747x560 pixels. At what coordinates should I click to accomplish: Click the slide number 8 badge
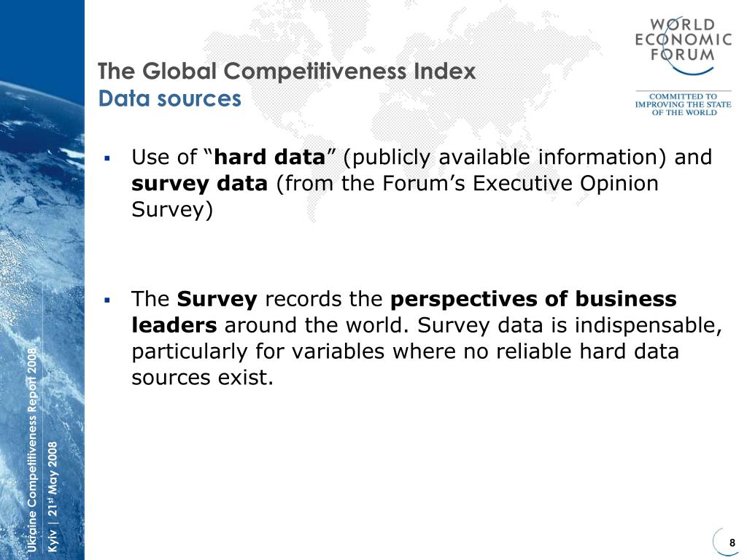732,542
